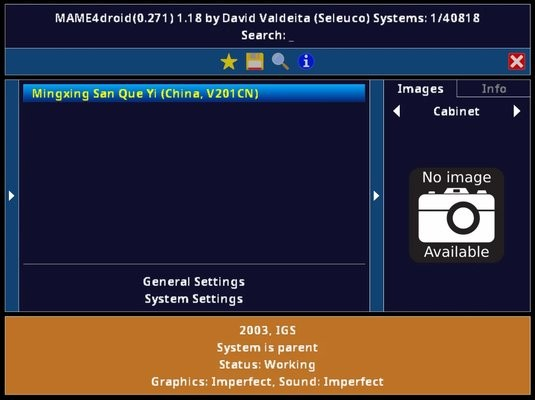The width and height of the screenshot is (535, 400).
Task: Show previous image category with left arrow
Action: pos(396,111)
